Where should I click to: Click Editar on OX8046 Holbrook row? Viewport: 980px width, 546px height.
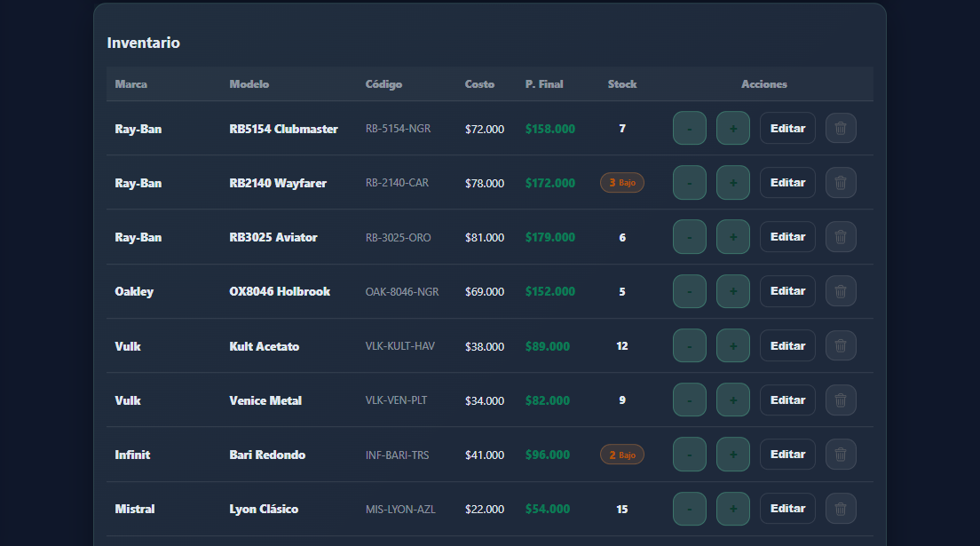tap(787, 291)
